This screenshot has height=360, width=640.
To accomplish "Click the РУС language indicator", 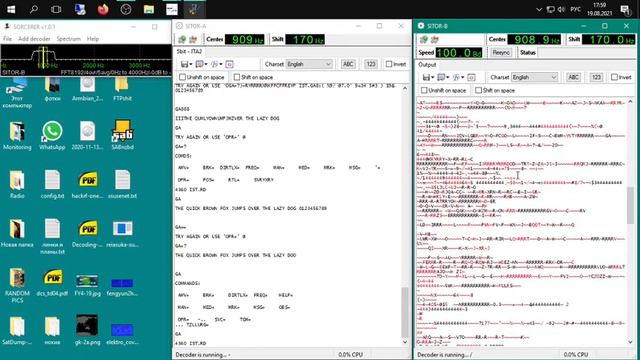I will click(576, 9).
